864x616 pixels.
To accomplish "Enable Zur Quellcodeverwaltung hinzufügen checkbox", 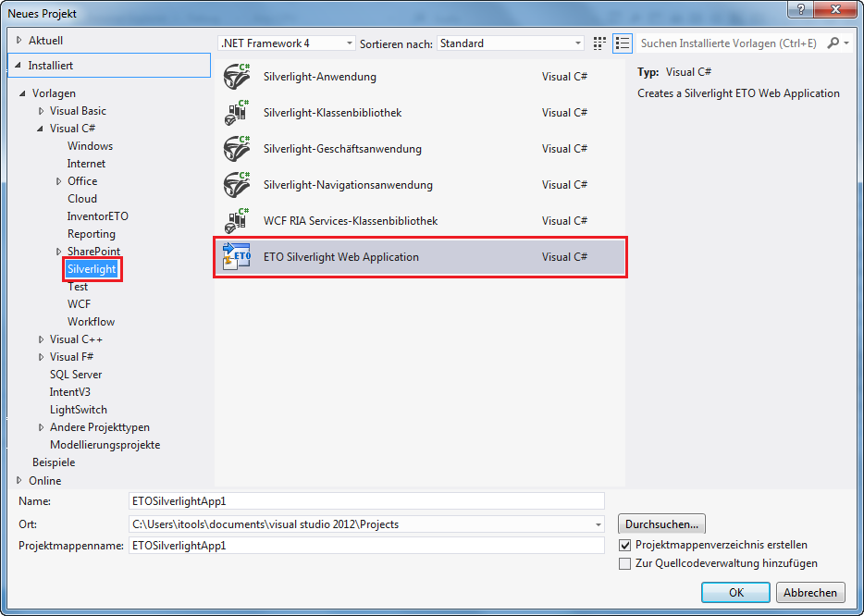I will pos(624,563).
